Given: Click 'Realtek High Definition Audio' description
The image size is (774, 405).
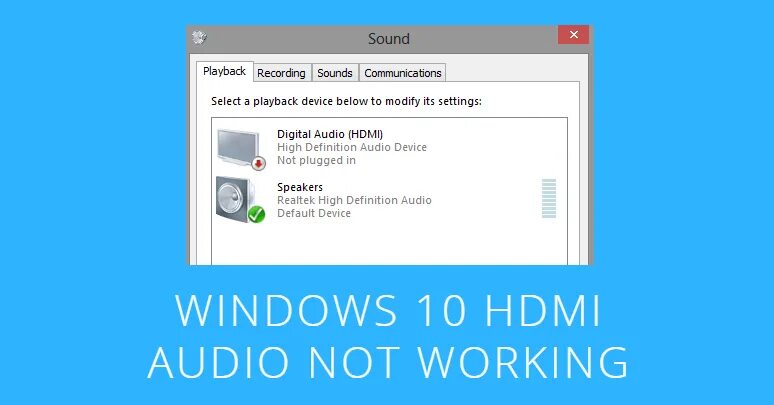Looking at the screenshot, I should 354,200.
